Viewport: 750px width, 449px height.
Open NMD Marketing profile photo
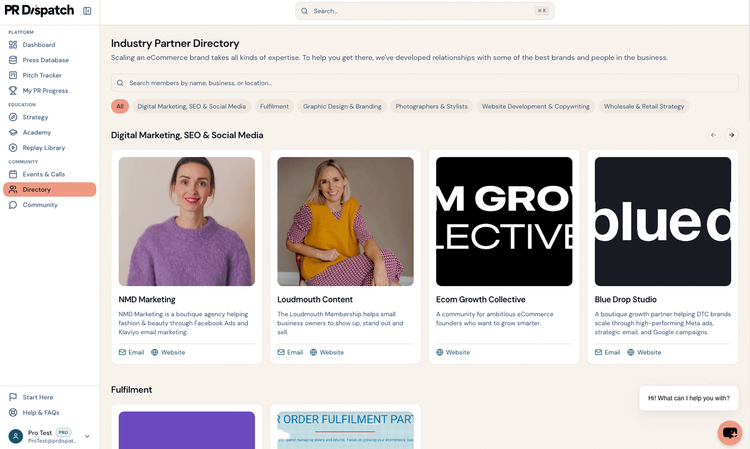pos(187,221)
